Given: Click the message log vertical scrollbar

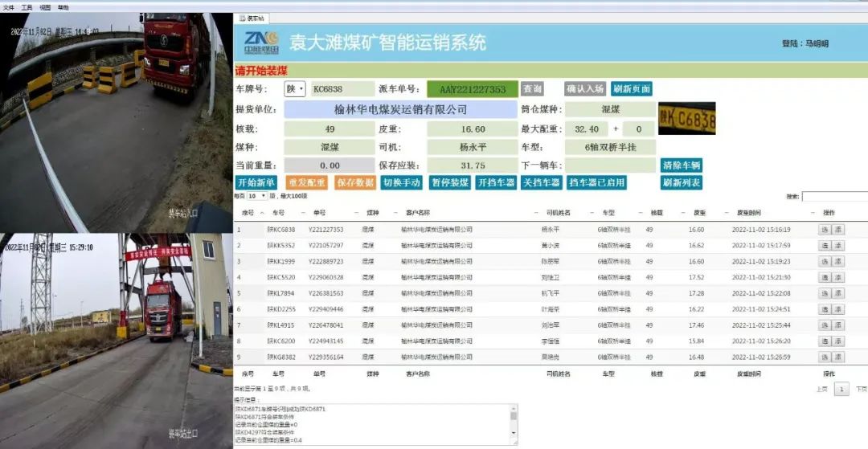Looking at the screenshot, I should point(514,422).
